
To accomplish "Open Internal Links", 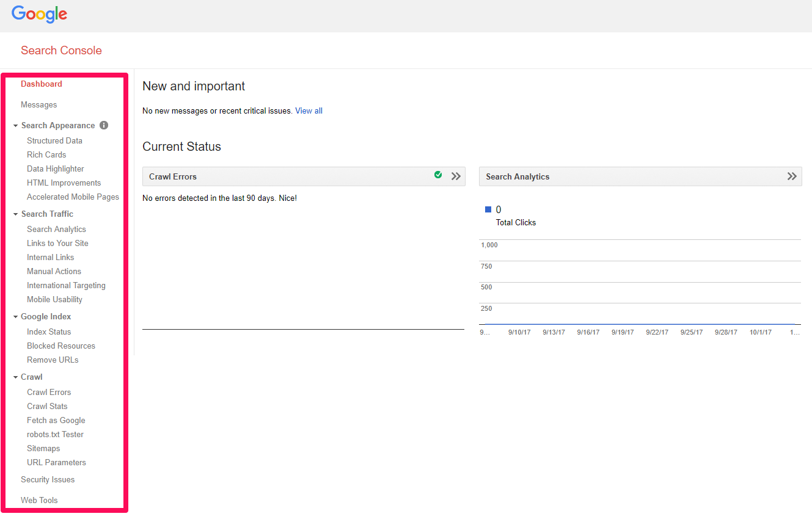I will [51, 257].
